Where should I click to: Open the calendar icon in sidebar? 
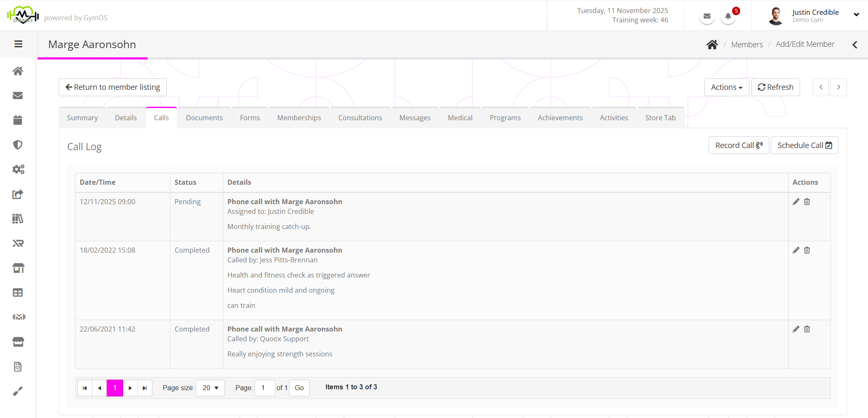tap(18, 120)
